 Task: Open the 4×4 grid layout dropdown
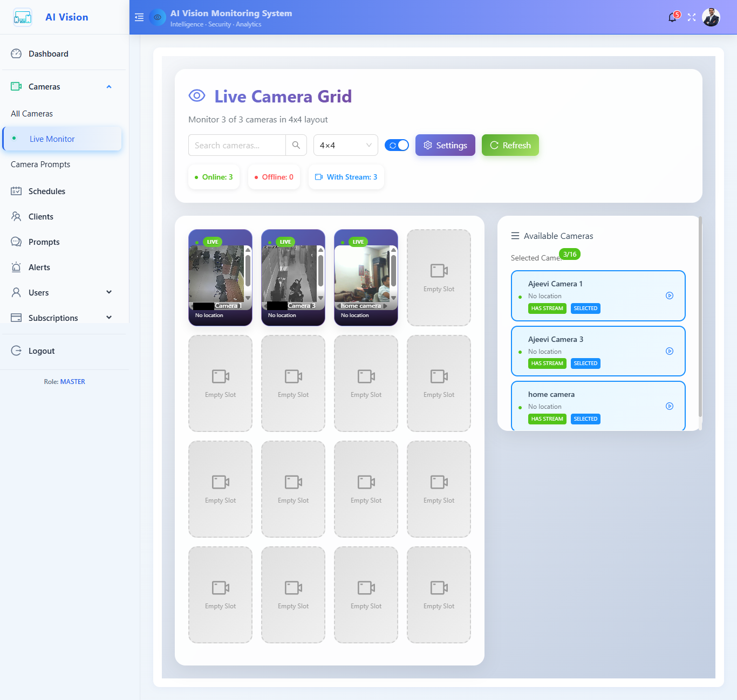pos(345,145)
